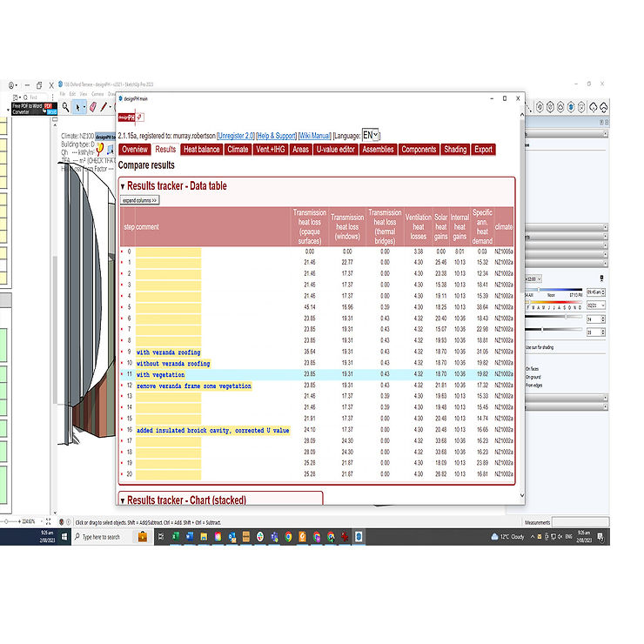Viewport: 644px width, 644px height.
Task: Open the Wiki Manual link
Action: tap(315, 136)
